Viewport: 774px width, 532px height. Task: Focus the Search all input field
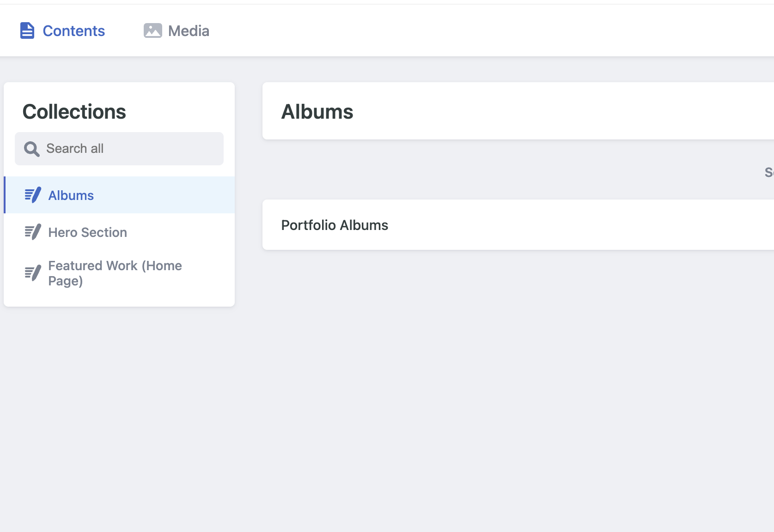click(x=119, y=149)
